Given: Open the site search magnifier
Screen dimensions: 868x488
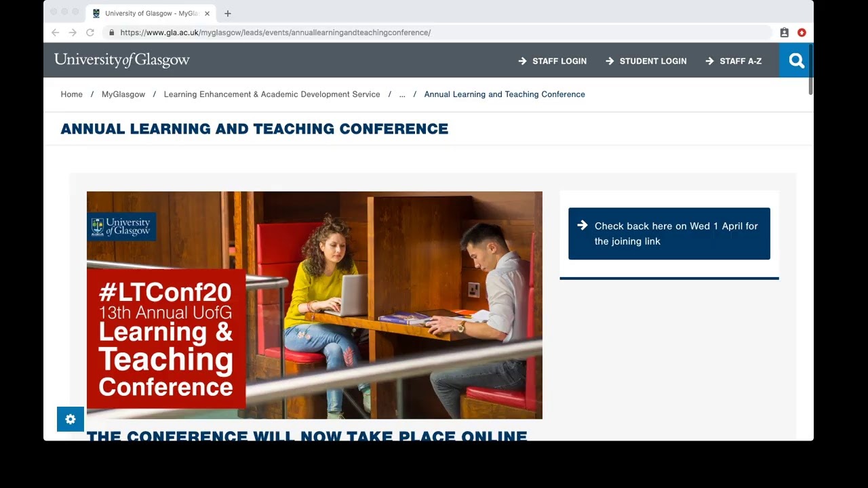Looking at the screenshot, I should point(796,61).
